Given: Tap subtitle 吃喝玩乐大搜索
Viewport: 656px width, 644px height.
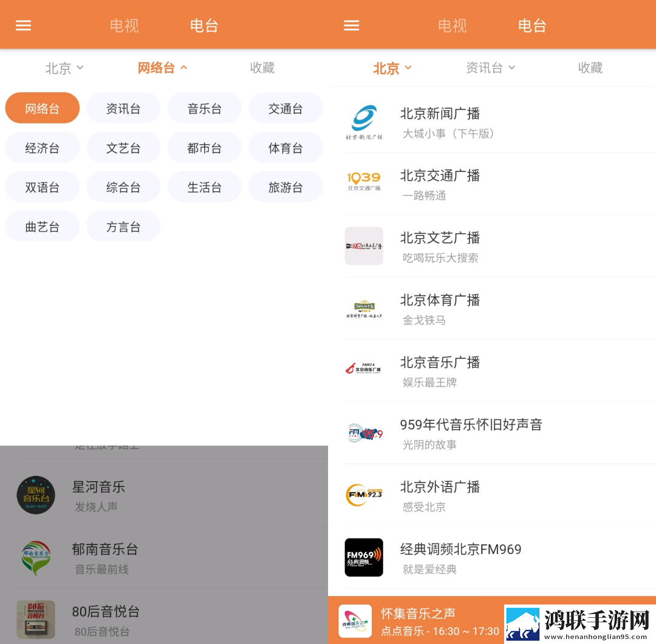Looking at the screenshot, I should click(440, 258).
